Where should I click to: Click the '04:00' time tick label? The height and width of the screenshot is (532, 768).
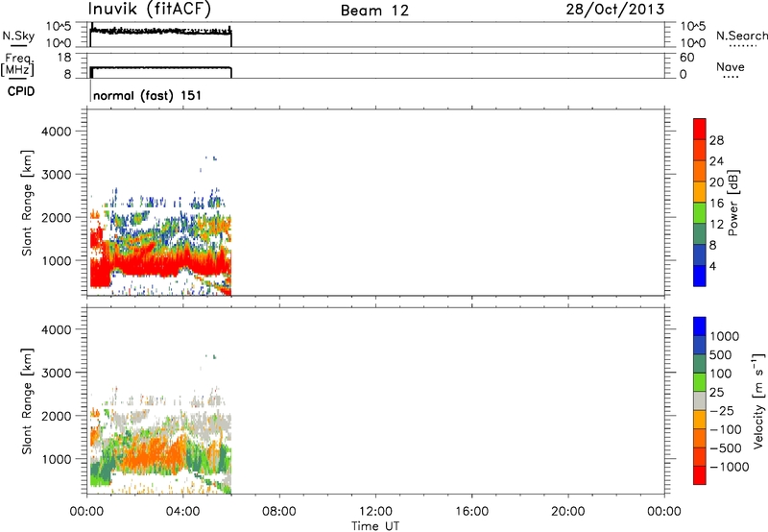(182, 512)
